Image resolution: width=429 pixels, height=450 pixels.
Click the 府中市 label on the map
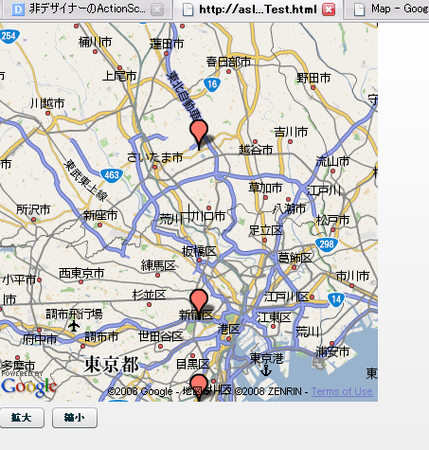coord(39,340)
